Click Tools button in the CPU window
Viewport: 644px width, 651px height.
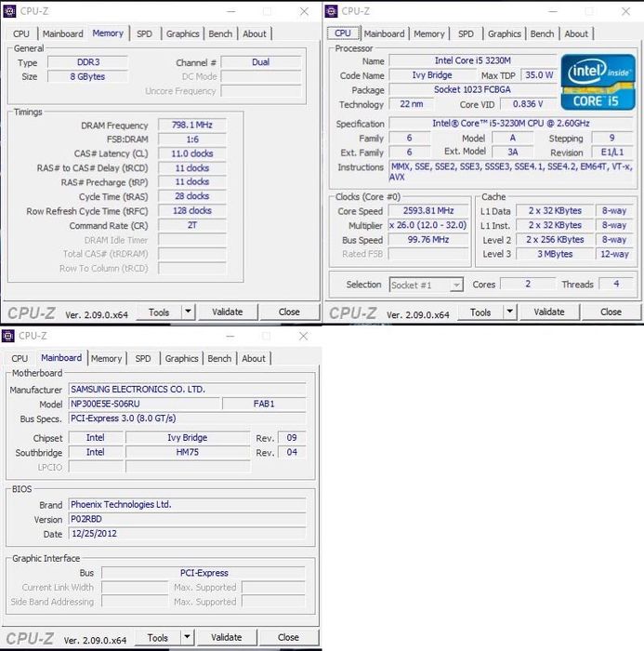(x=480, y=312)
